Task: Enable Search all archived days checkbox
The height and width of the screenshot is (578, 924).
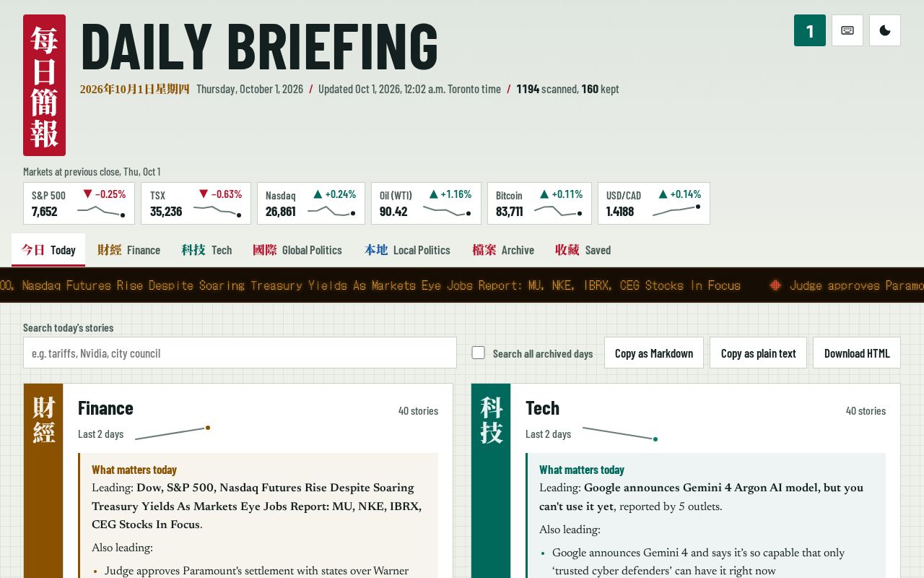Action: [x=478, y=353]
